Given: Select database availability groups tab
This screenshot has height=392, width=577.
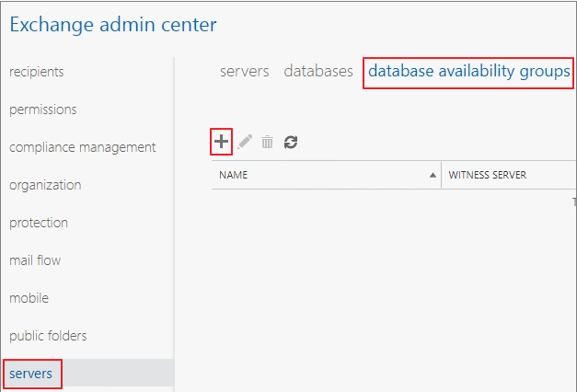Looking at the screenshot, I should 468,72.
